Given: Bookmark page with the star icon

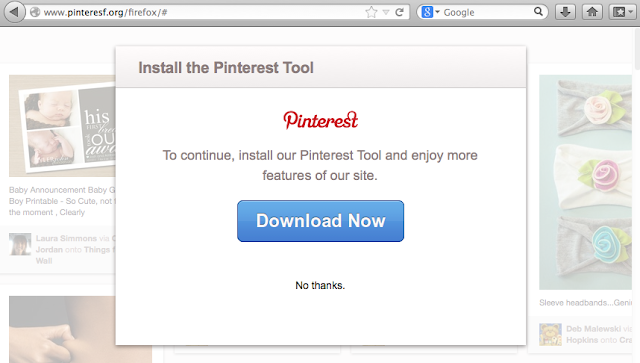Looking at the screenshot, I should tap(371, 12).
